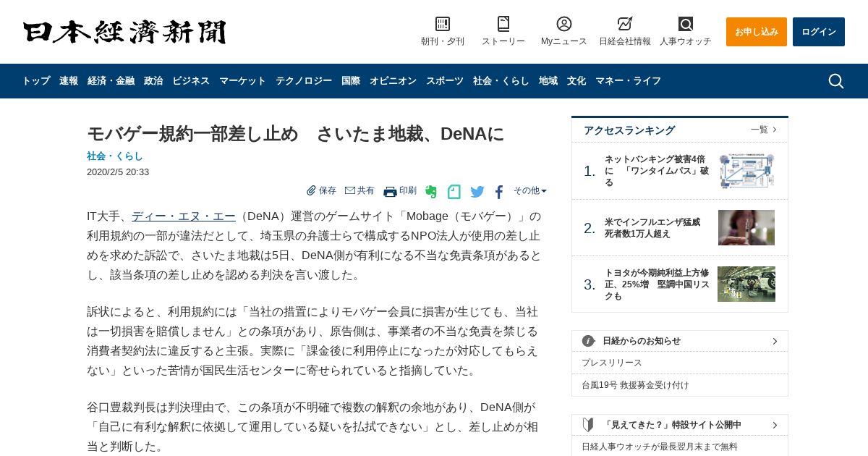Screen dimensions: 868x456
Task: Select 政治 in the navigation bar
Action: click(153, 81)
